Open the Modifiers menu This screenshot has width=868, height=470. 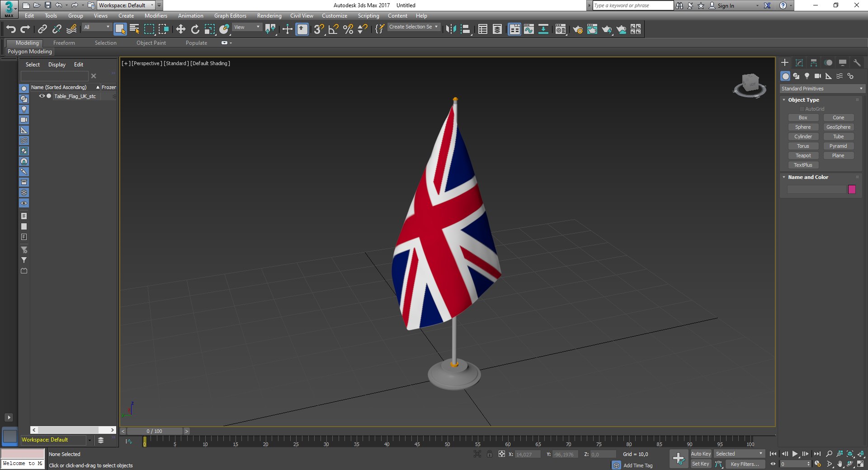tap(156, 16)
